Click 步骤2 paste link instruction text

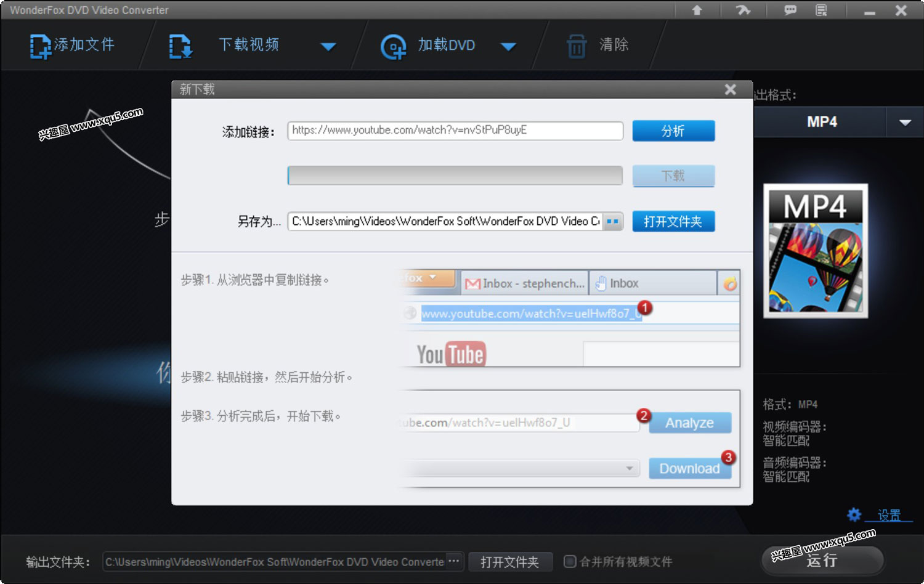click(266, 377)
